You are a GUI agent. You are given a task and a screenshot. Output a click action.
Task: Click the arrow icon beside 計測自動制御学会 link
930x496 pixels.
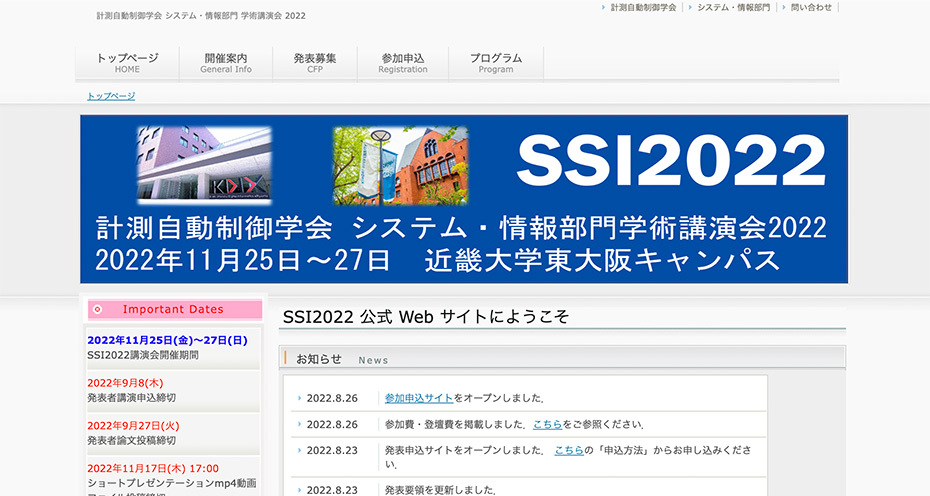[604, 8]
